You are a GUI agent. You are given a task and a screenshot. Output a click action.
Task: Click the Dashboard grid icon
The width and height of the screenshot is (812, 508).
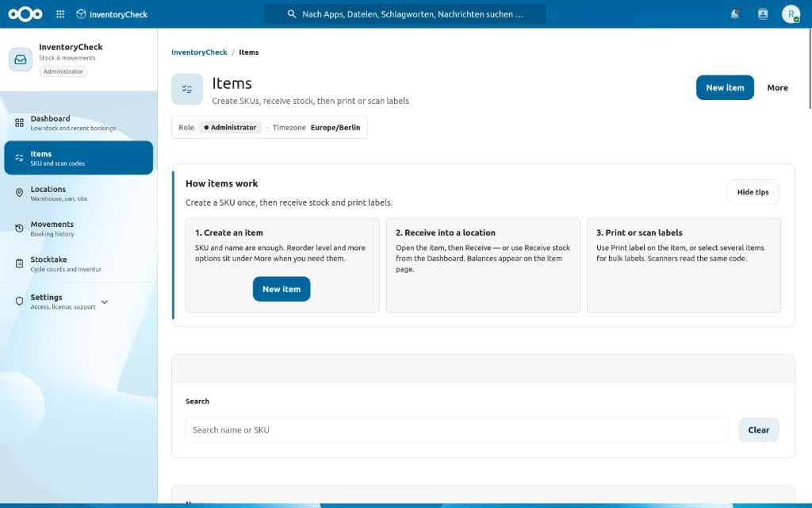click(x=19, y=123)
